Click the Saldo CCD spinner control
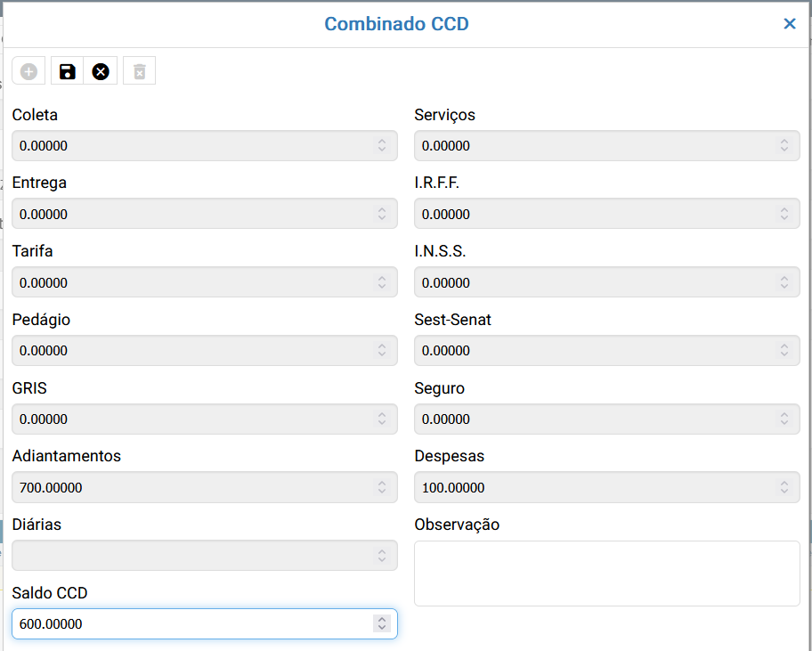This screenshot has height=651, width=812. click(382, 624)
